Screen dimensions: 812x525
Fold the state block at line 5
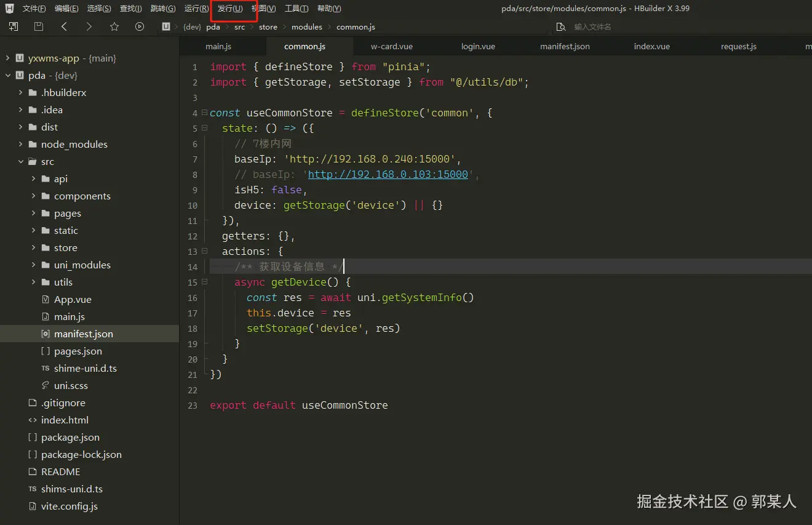tap(204, 129)
